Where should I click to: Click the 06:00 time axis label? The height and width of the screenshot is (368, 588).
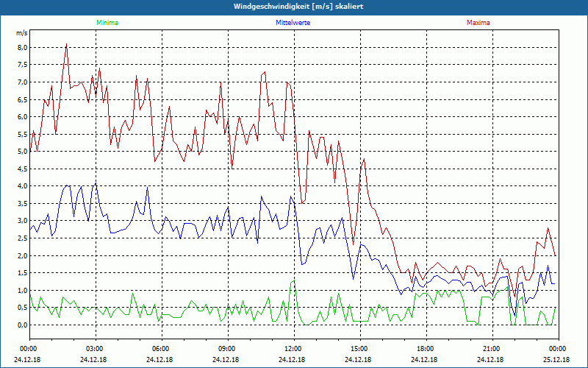click(162, 349)
